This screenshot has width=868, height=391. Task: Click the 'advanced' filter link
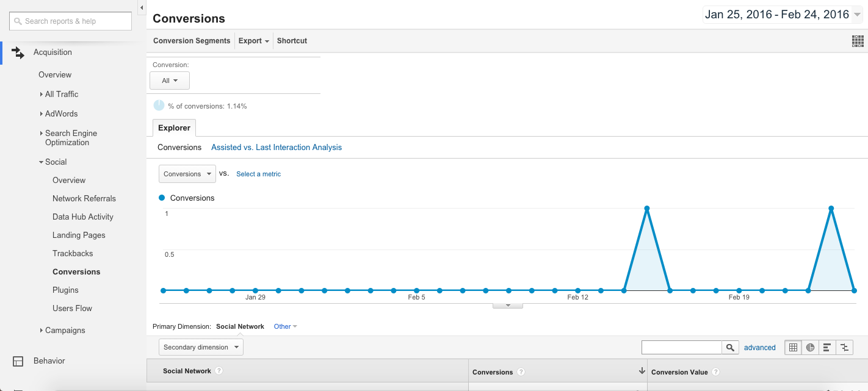point(759,348)
